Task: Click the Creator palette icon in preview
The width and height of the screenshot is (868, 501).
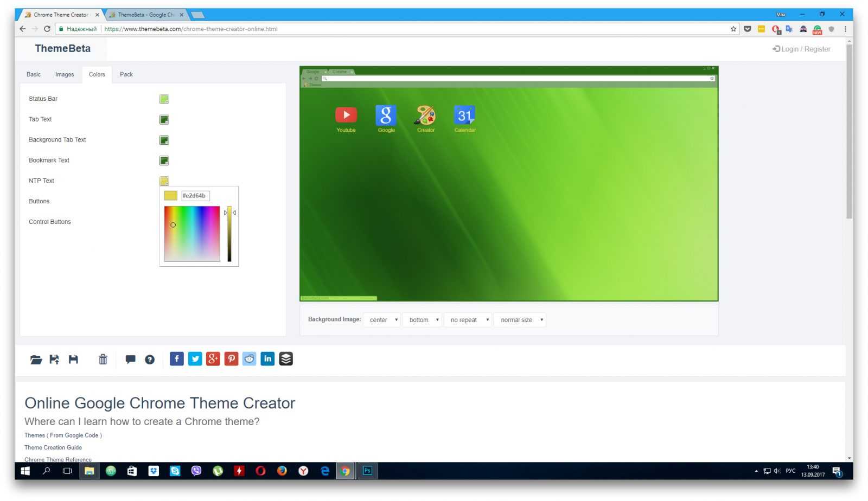Action: pos(425,115)
